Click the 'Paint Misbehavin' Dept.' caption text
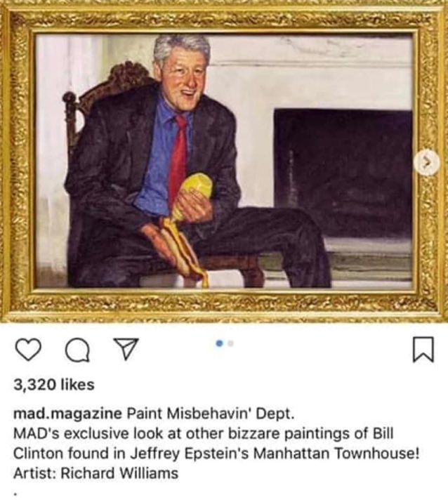 pyautogui.click(x=211, y=414)
